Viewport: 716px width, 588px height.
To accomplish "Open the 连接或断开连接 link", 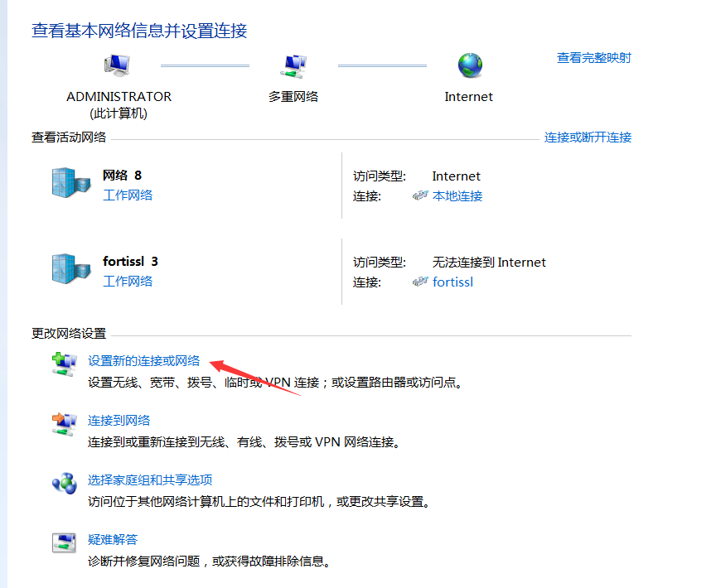I will pos(588,137).
